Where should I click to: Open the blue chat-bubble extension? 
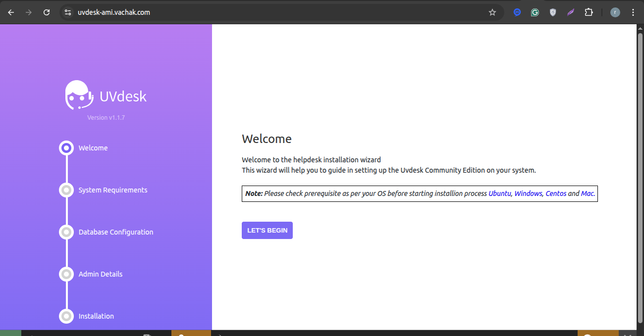[517, 12]
